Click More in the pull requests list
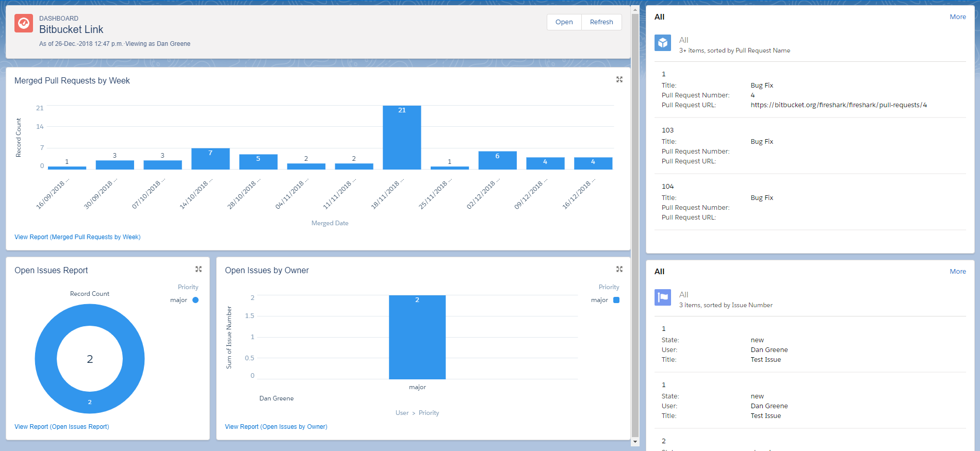This screenshot has height=451, width=980. click(957, 17)
